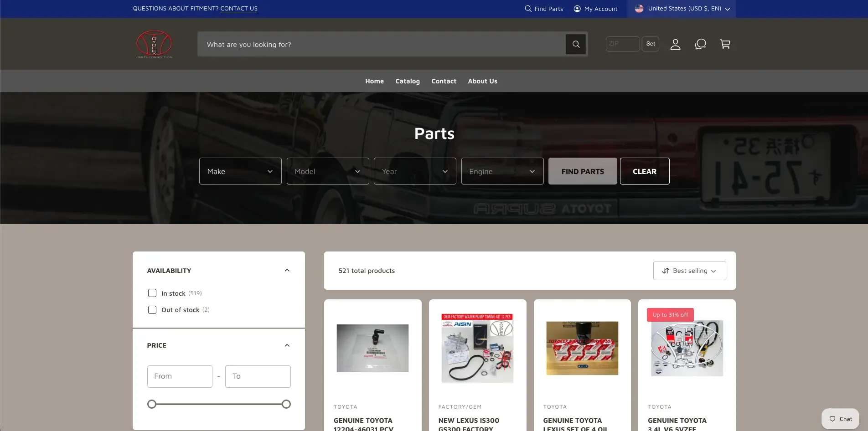
Task: Open the Best selling sort dropdown
Action: click(689, 271)
